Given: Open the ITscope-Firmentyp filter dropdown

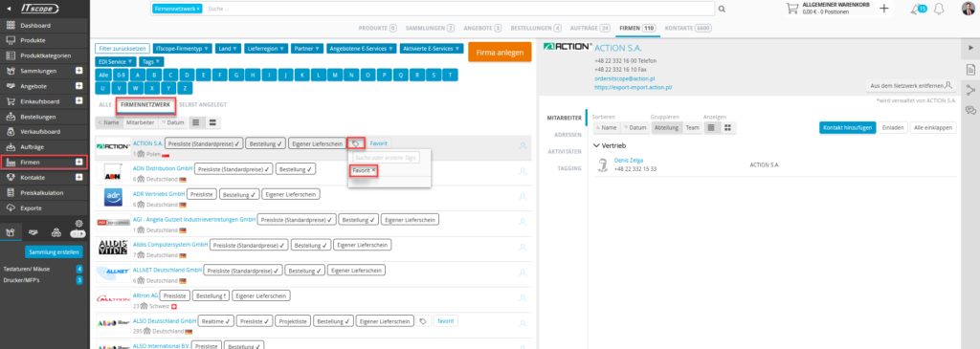Looking at the screenshot, I should 182,48.
